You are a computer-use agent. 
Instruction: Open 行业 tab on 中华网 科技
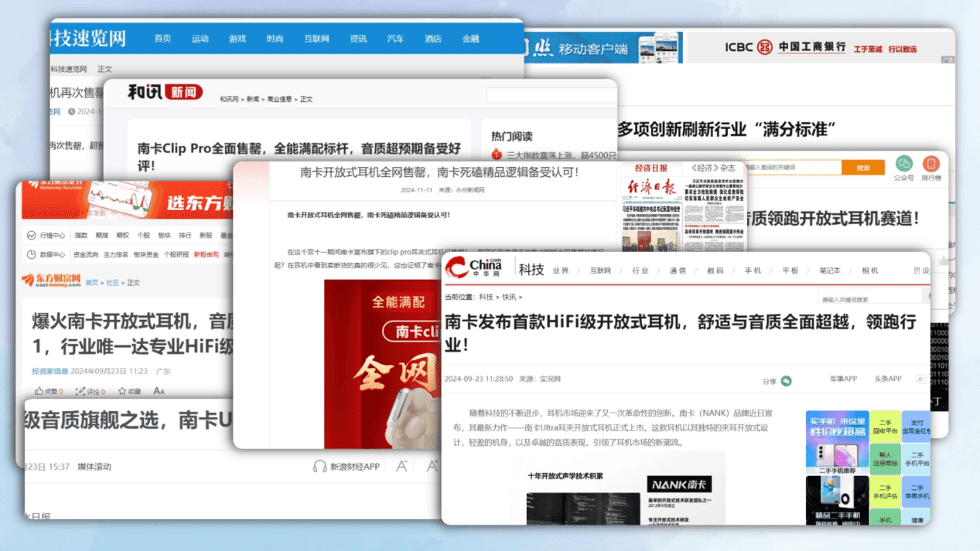pyautogui.click(x=640, y=270)
